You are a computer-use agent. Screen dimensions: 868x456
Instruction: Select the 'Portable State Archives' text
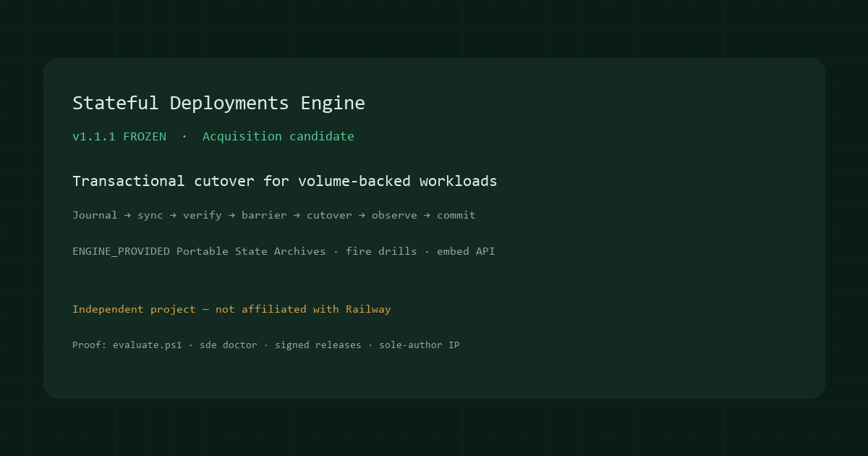(251, 251)
